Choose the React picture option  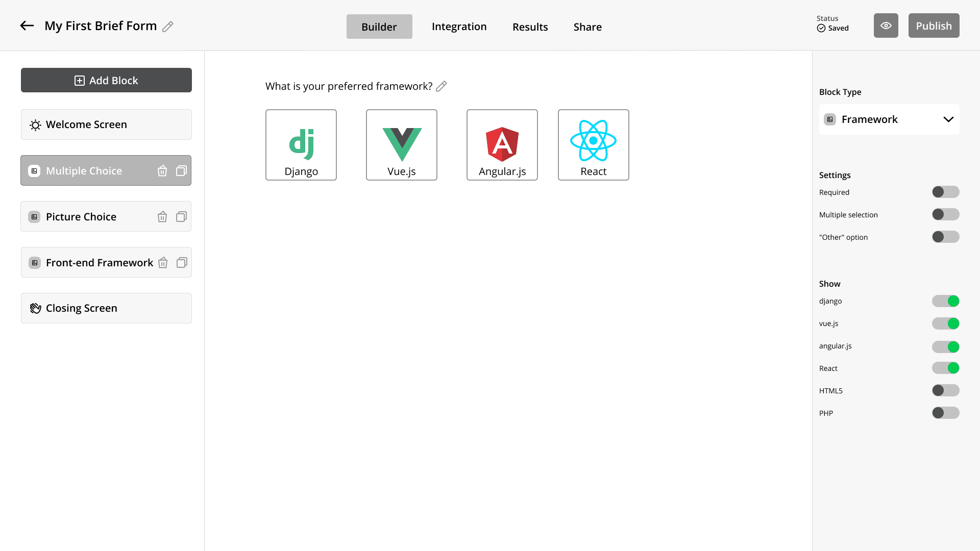594,145
